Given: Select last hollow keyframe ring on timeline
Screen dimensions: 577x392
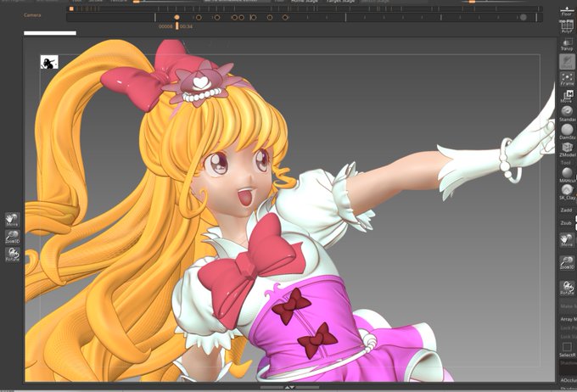Looking at the screenshot, I should (285, 17).
